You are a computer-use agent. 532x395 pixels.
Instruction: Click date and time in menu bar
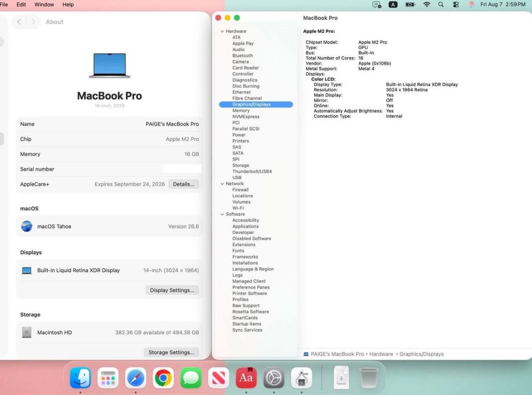(x=503, y=5)
